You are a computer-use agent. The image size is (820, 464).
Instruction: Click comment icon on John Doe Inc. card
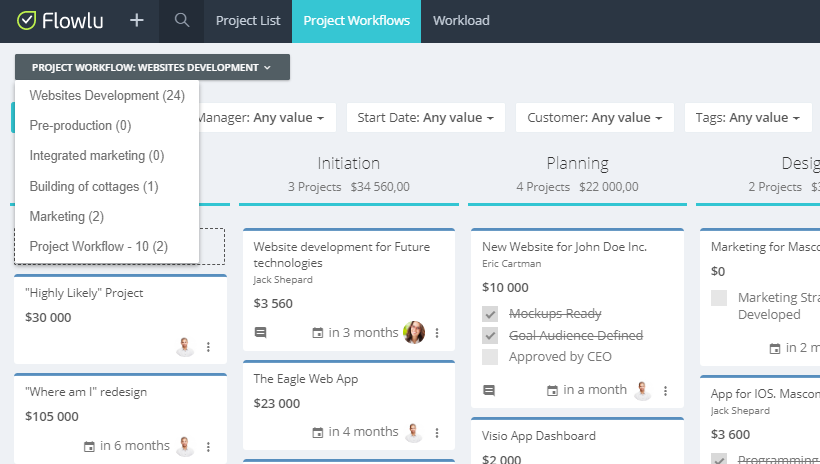point(489,390)
